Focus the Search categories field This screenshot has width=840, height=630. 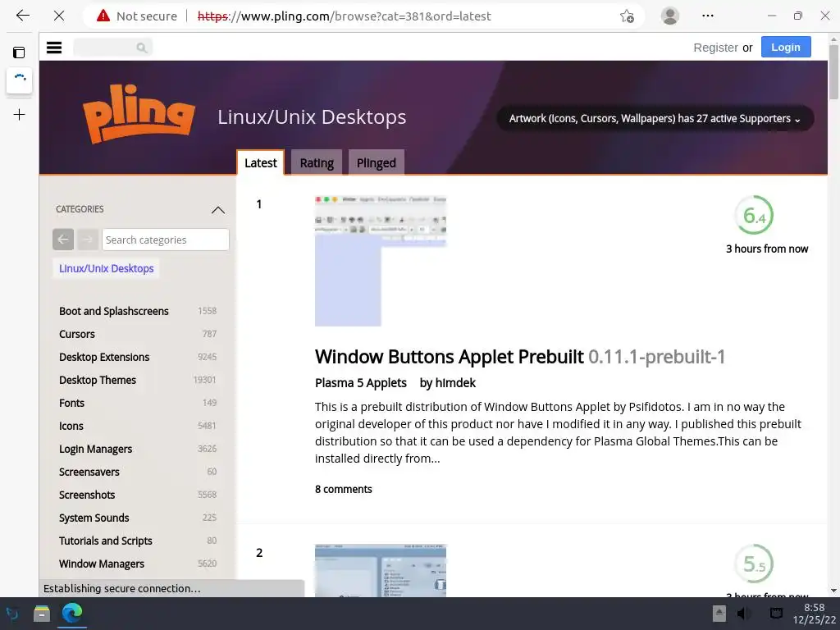click(x=166, y=240)
